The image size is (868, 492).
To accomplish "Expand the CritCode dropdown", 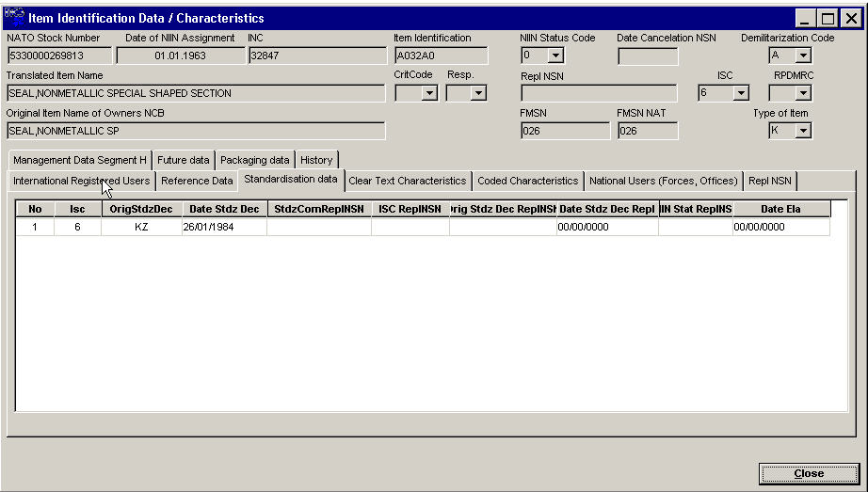I will click(429, 93).
